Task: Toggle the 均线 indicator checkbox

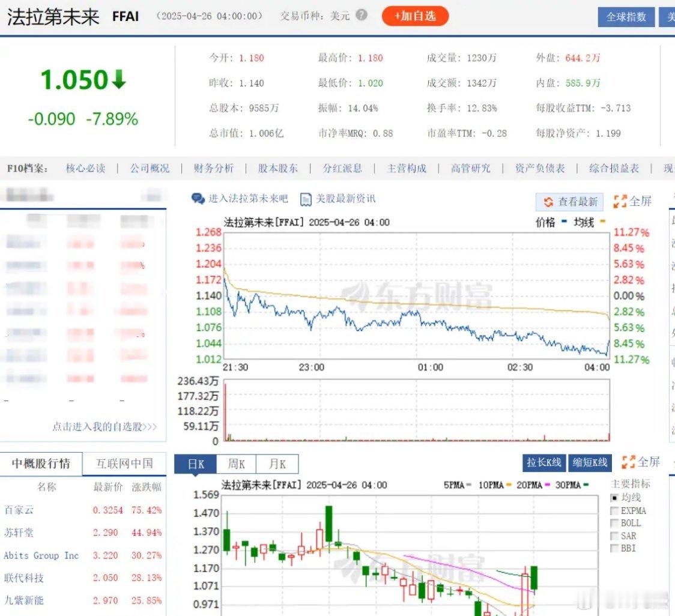Action: coord(615,498)
